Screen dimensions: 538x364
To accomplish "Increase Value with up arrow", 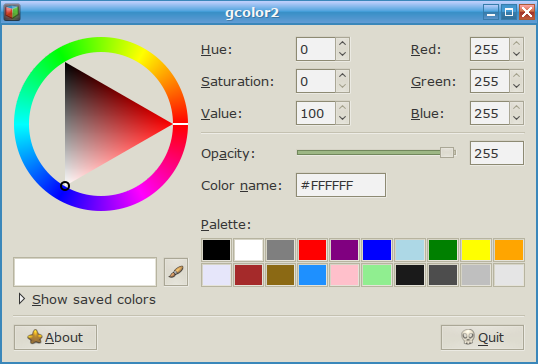I will pyautogui.click(x=342, y=107).
